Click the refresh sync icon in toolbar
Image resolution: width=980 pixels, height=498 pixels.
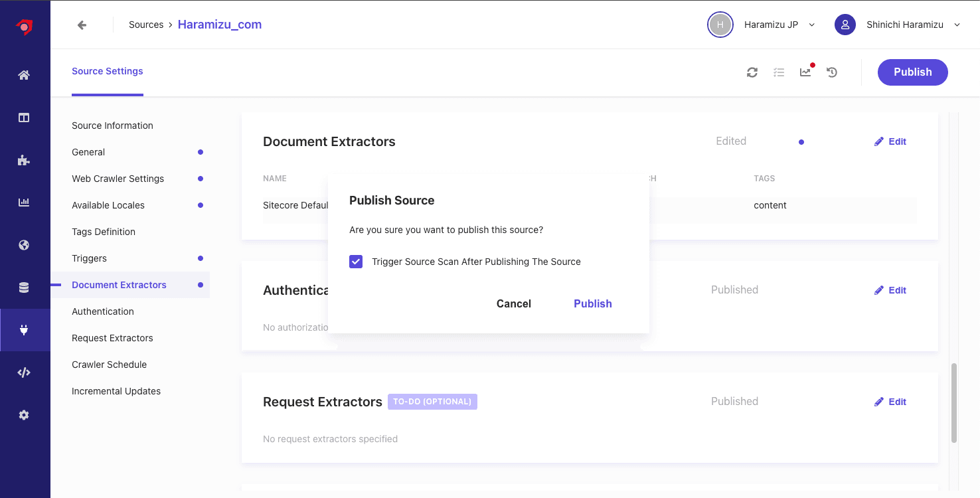[x=752, y=72]
